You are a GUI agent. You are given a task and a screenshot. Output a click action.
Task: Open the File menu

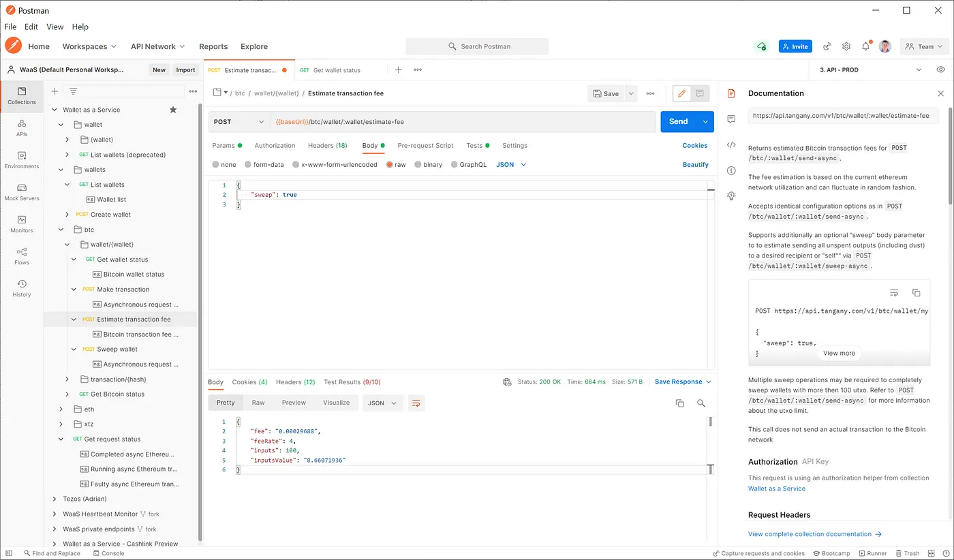tap(11, 27)
